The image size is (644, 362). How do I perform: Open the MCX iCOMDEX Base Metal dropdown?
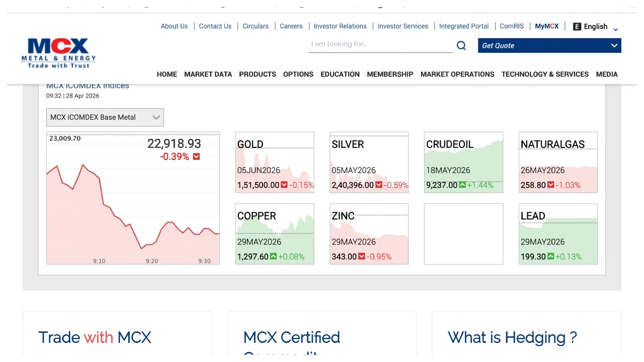pyautogui.click(x=105, y=118)
